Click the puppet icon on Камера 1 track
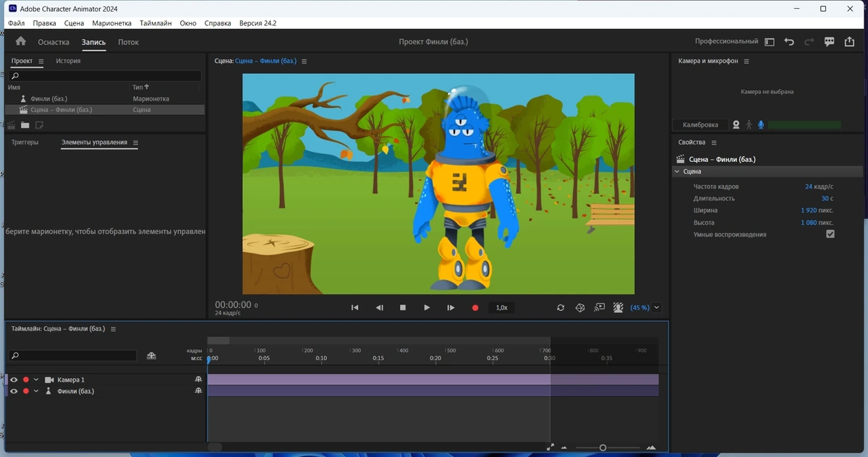This screenshot has height=457, width=868. (198, 380)
